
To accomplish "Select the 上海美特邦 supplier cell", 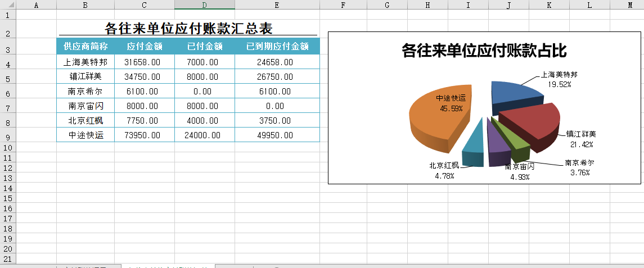I will (85, 62).
